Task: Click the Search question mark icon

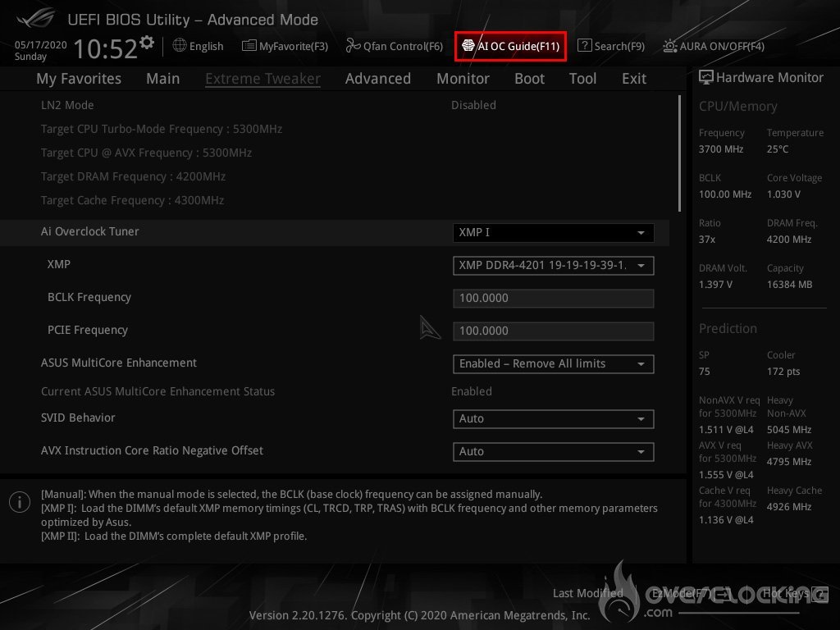Action: click(x=584, y=46)
